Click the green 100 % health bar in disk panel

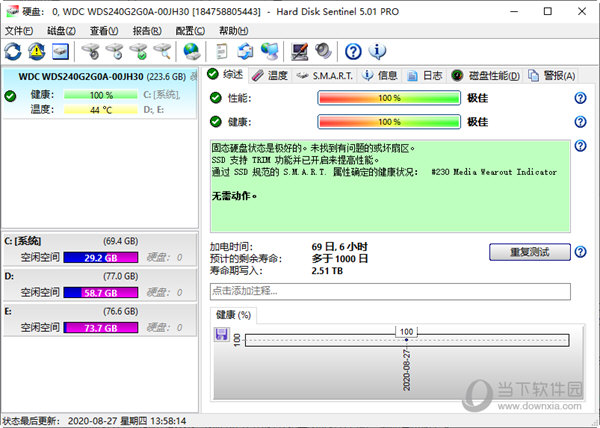click(x=101, y=94)
